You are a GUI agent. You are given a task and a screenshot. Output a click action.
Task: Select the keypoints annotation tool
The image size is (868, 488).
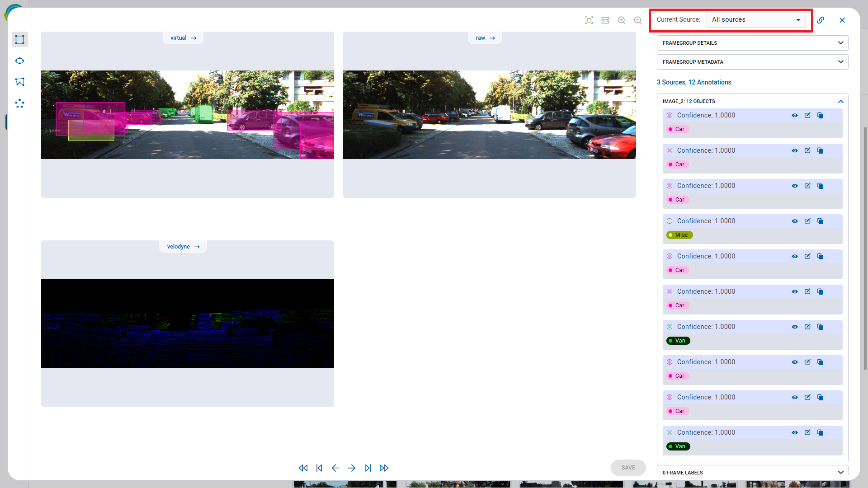[20, 103]
